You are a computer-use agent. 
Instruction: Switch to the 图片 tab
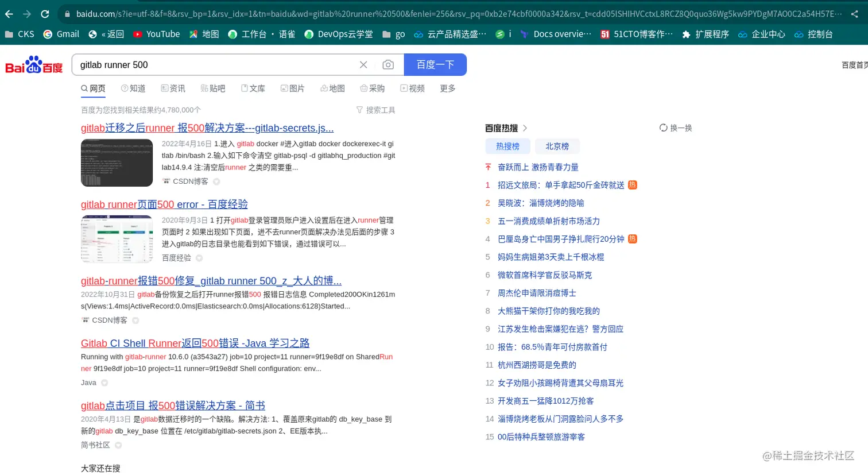pos(292,88)
